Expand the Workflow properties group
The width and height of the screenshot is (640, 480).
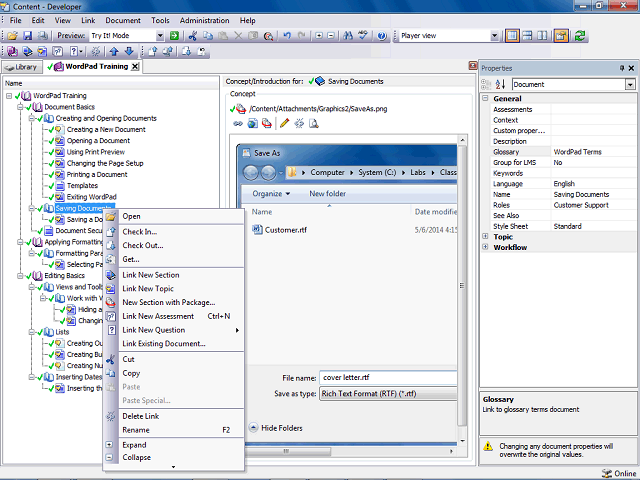coord(485,247)
